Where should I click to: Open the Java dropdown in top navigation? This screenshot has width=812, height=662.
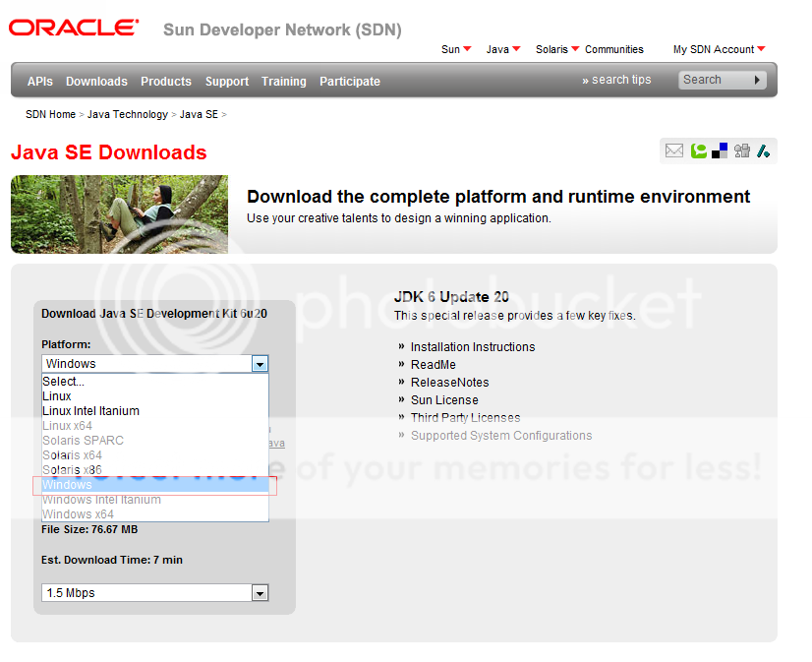[502, 49]
